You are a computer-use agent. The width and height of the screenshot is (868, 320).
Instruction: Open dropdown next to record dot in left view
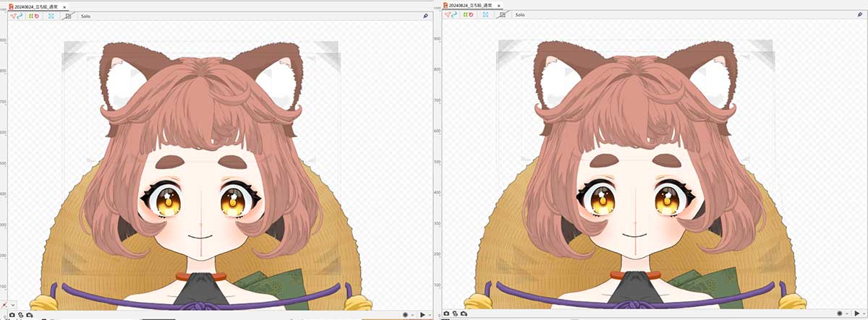pos(412,315)
